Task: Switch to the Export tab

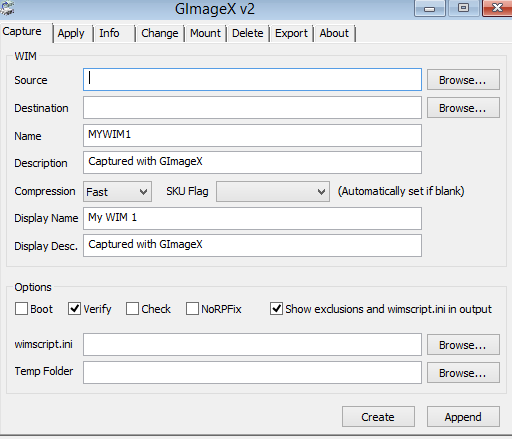Action: point(291,33)
